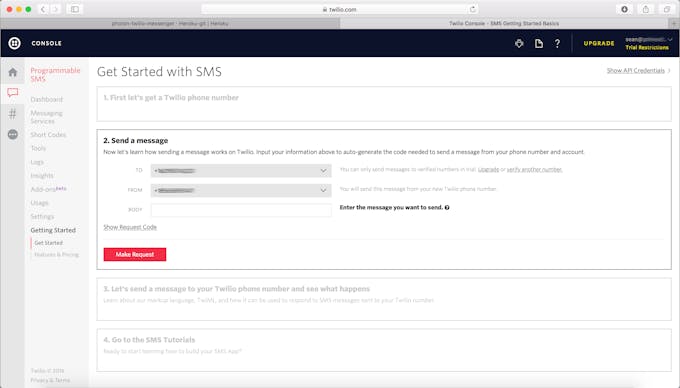Open the help question mark icon
The height and width of the screenshot is (388, 680).
(557, 43)
